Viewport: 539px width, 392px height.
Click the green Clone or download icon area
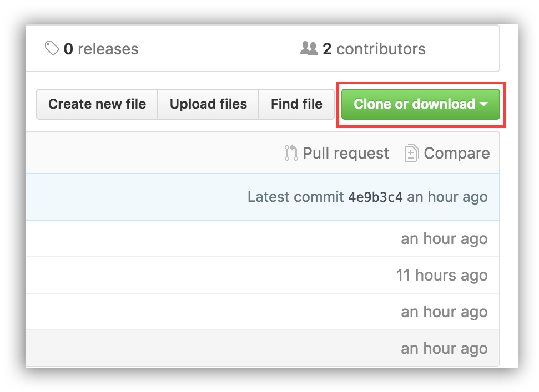[420, 104]
